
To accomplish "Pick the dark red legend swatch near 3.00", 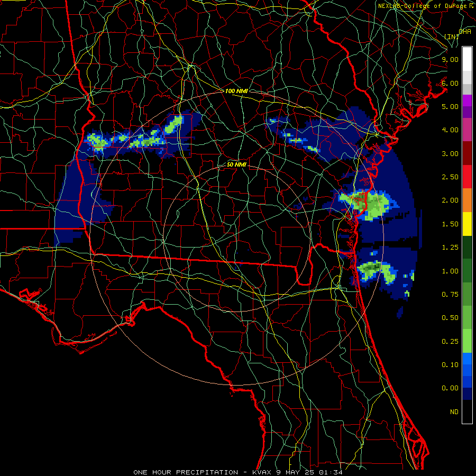I will click(467, 153).
